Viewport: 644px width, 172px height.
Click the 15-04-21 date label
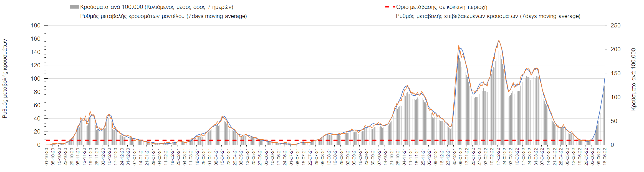222,157
